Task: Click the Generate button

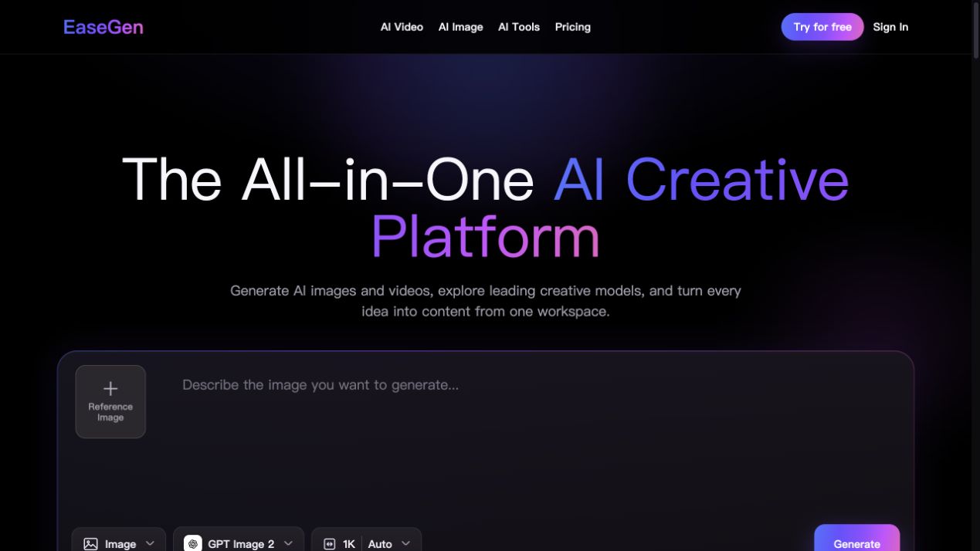Action: pos(856,539)
